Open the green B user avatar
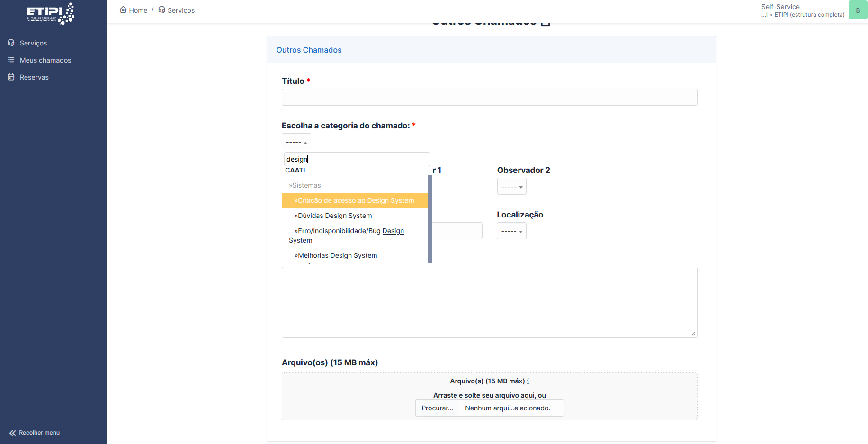868x444 pixels. 858,10
